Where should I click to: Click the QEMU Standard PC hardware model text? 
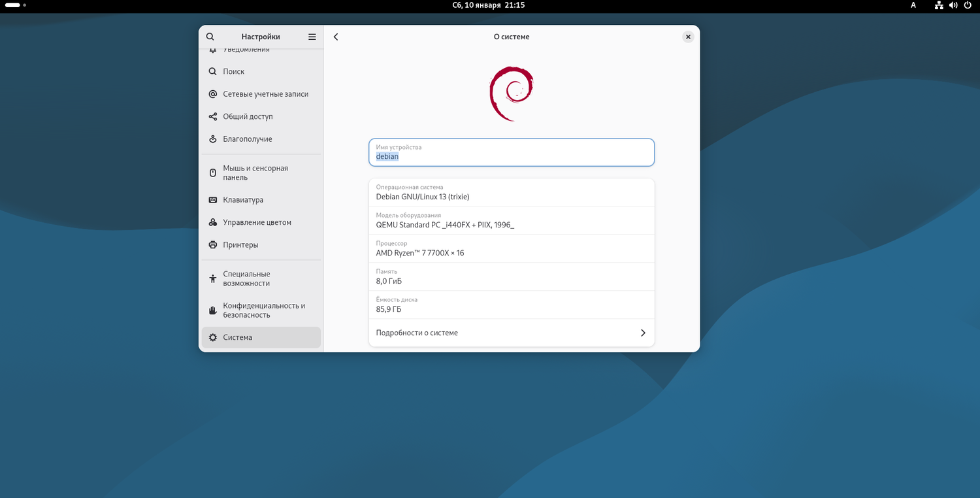pyautogui.click(x=446, y=225)
